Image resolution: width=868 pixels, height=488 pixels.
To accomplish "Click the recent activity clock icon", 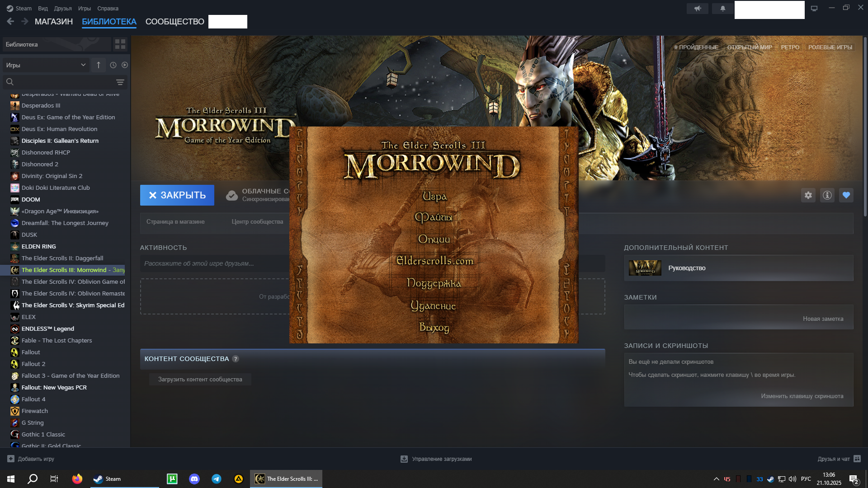I will [x=113, y=65].
